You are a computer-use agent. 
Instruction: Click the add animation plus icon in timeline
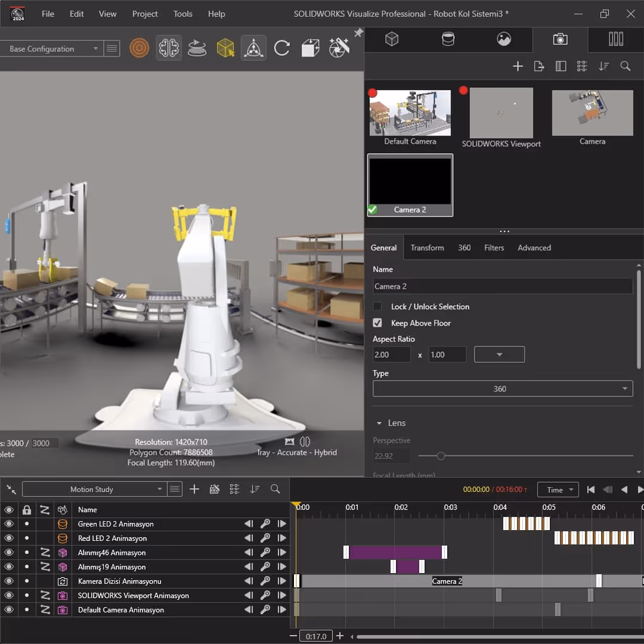click(194, 489)
